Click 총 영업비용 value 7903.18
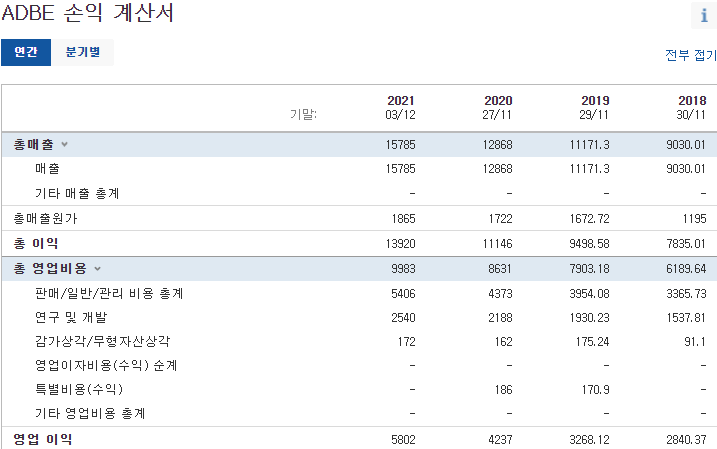Screen dimensions: 717x449 tap(589, 268)
